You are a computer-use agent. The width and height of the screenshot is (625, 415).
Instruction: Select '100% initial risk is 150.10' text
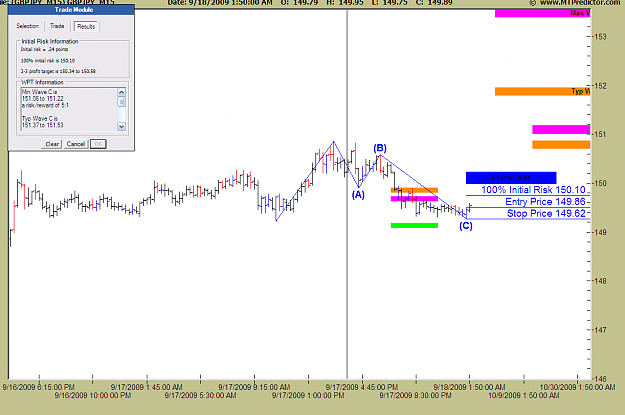pos(48,61)
